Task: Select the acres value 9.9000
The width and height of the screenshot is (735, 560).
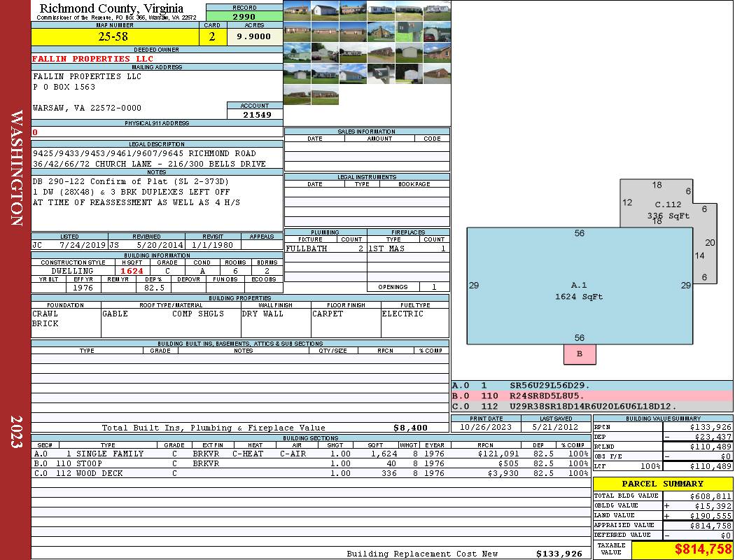Action: click(253, 36)
